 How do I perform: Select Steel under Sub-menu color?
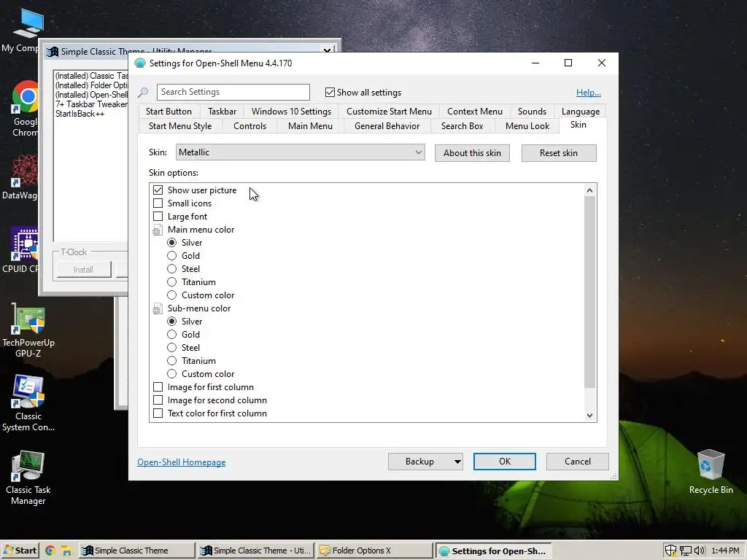171,348
